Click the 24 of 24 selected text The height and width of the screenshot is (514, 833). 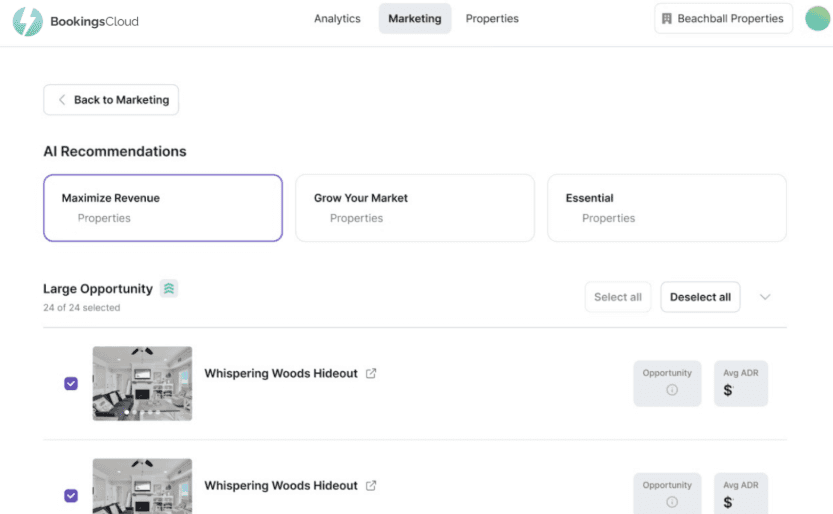[82, 307]
